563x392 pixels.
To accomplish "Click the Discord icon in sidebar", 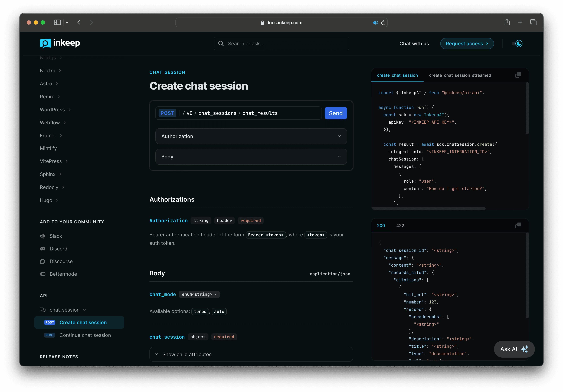I will (43, 249).
